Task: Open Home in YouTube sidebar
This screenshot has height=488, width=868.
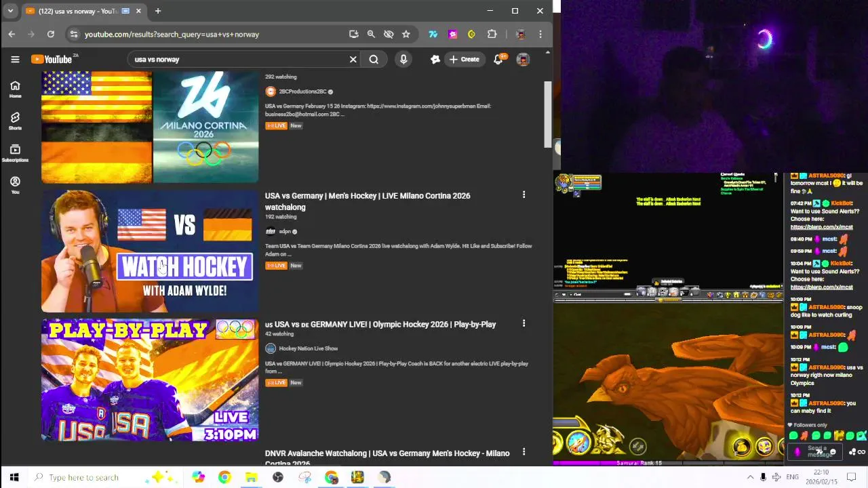Action: (x=15, y=89)
